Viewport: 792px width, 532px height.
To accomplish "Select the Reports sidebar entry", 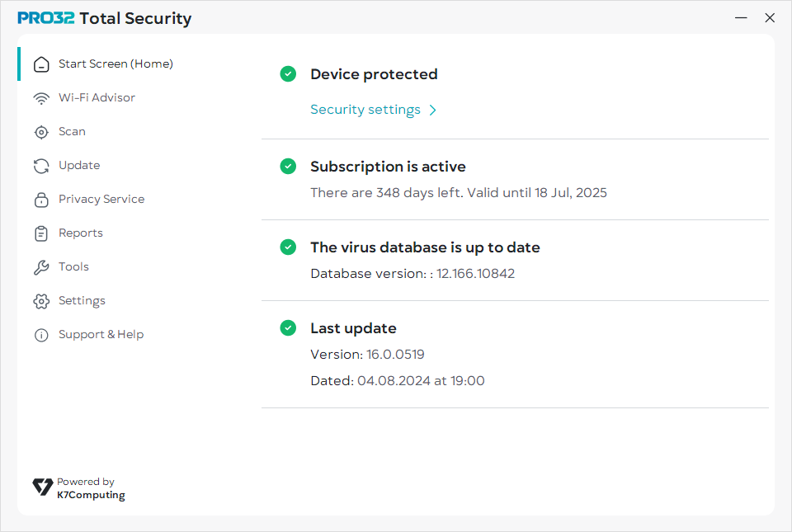I will 81,233.
